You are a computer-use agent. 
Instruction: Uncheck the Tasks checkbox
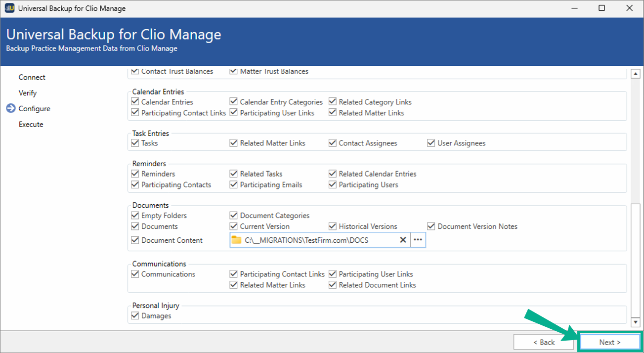[x=135, y=143]
